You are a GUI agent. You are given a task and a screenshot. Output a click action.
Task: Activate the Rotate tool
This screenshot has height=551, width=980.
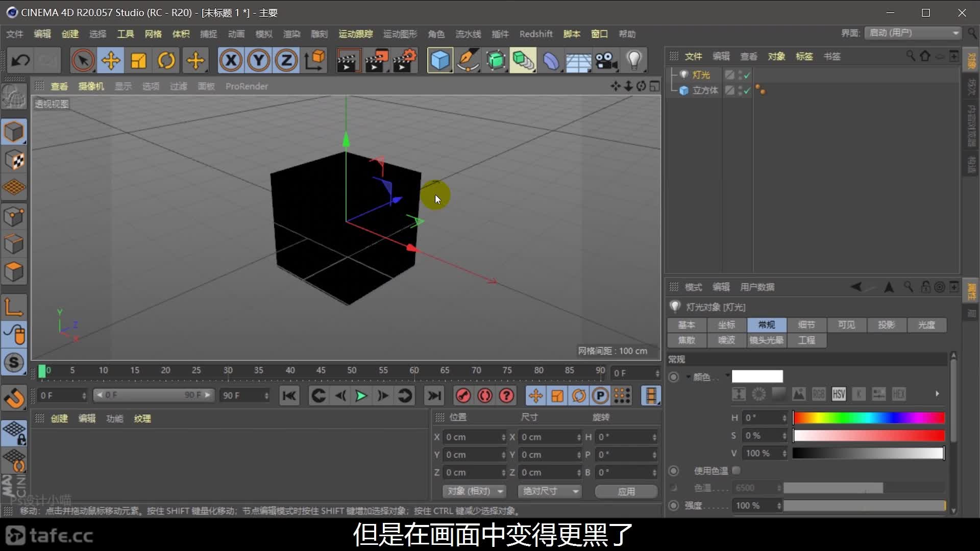tap(166, 61)
